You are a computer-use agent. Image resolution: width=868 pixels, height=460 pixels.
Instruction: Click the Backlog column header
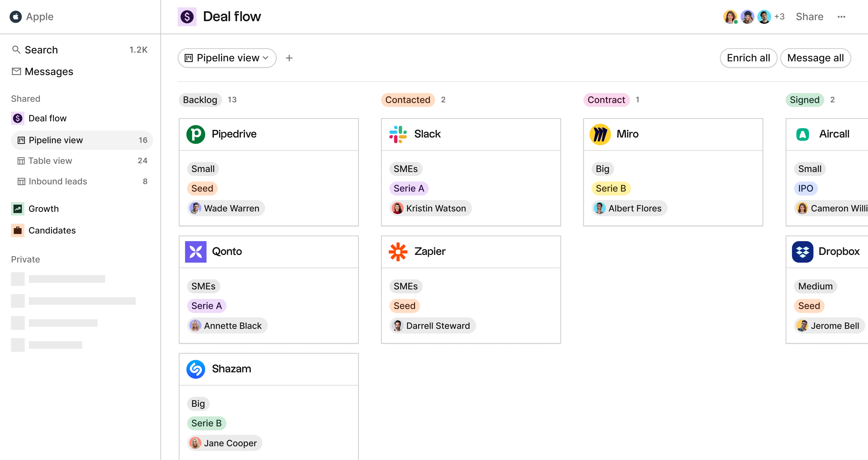click(200, 100)
